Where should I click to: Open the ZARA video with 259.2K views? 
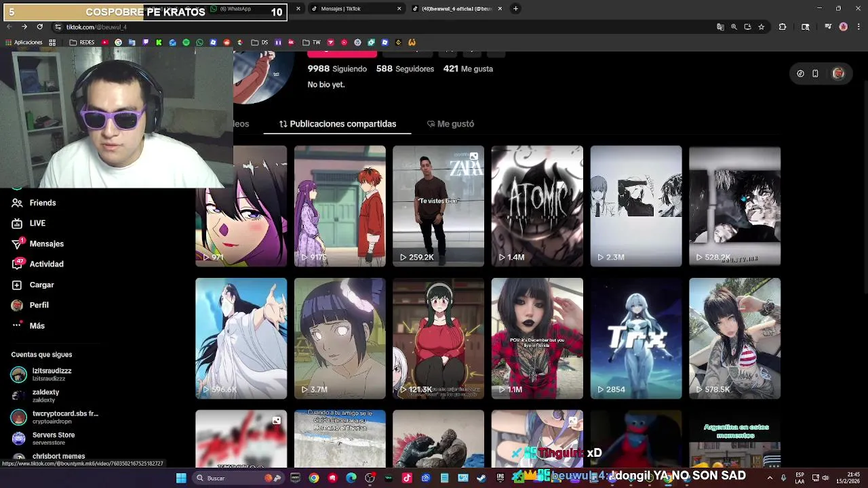(438, 206)
